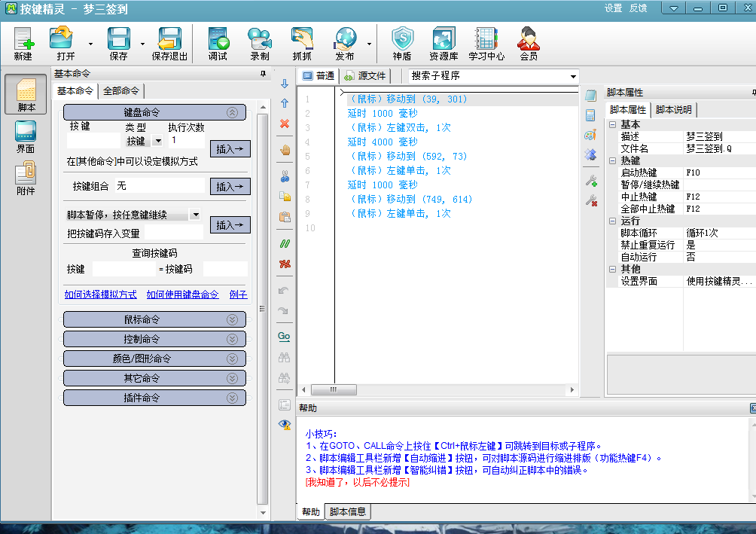756x534 pixels.
Task: Open the 类型 按键 dropdown
Action: pyautogui.click(x=157, y=141)
